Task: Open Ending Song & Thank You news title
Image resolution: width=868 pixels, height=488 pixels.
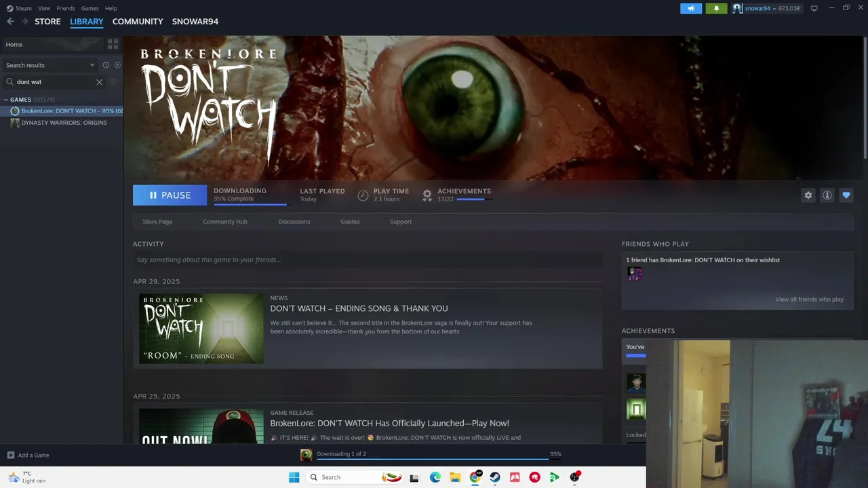Action: [x=359, y=308]
